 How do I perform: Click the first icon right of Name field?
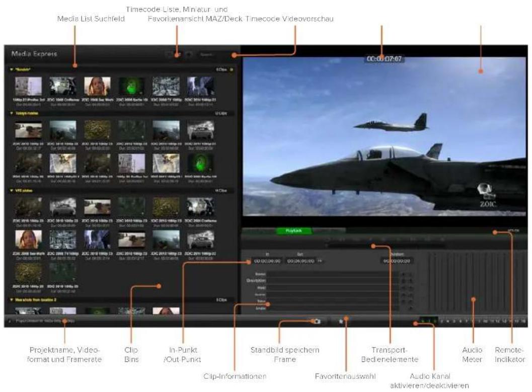404,274
